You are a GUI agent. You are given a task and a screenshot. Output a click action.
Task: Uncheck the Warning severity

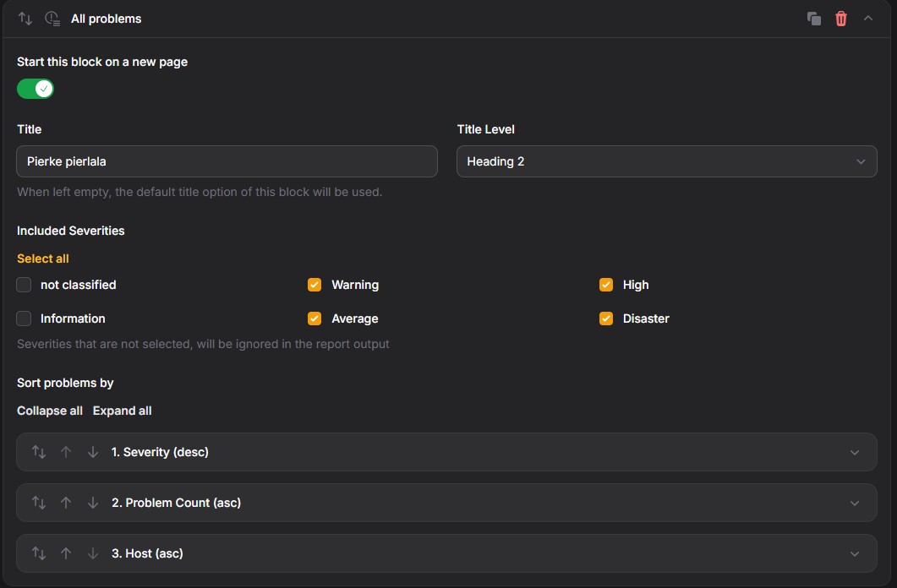click(x=314, y=285)
